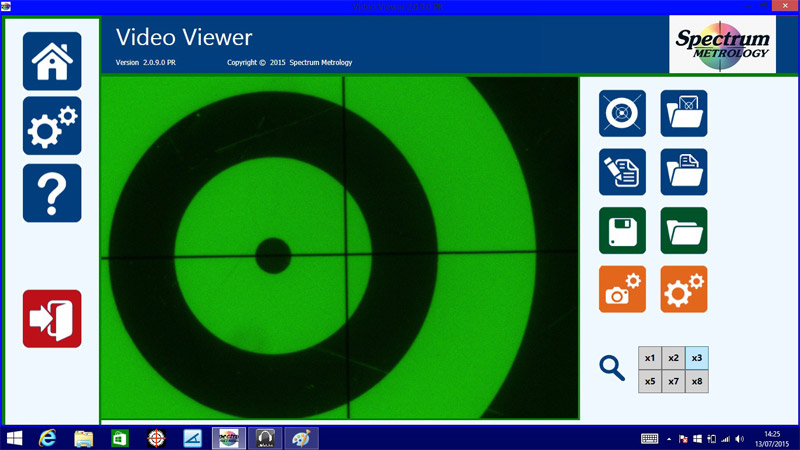Open the settings gears on the left sidebar
The height and width of the screenshot is (450, 800).
tap(52, 126)
